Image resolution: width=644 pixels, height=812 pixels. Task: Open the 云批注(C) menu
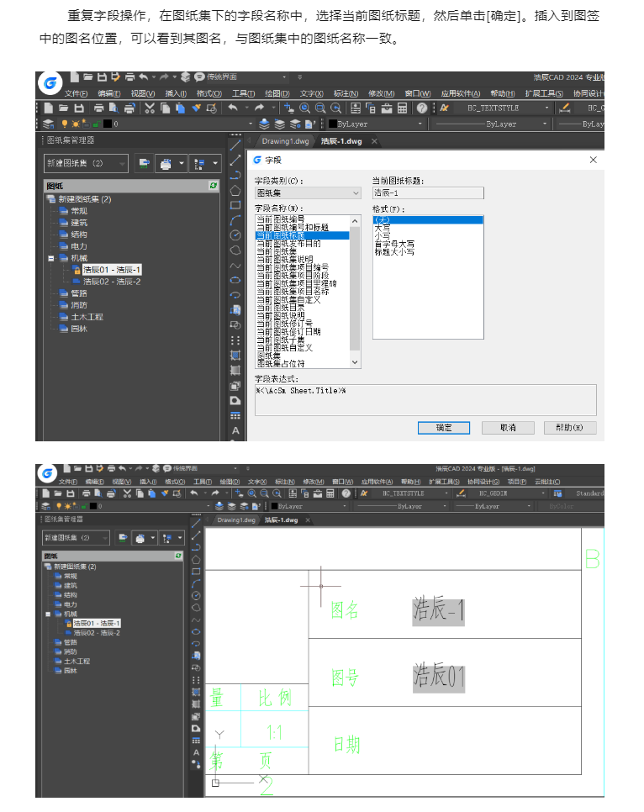547,482
